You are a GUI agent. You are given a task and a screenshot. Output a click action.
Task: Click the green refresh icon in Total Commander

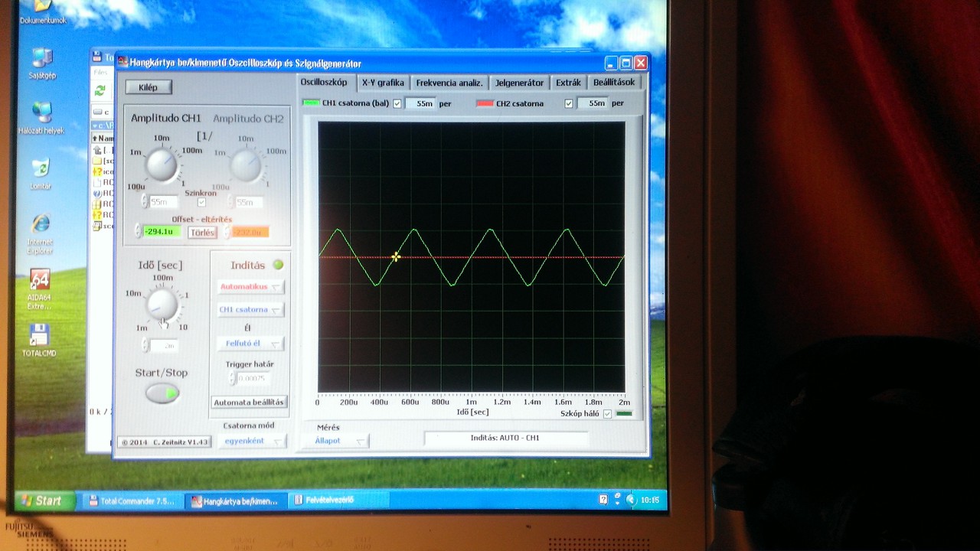tap(100, 90)
